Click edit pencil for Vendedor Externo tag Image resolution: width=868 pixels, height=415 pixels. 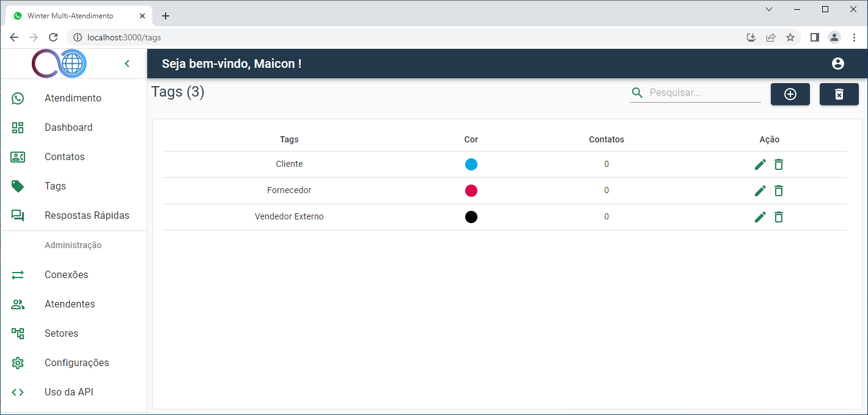coord(760,217)
